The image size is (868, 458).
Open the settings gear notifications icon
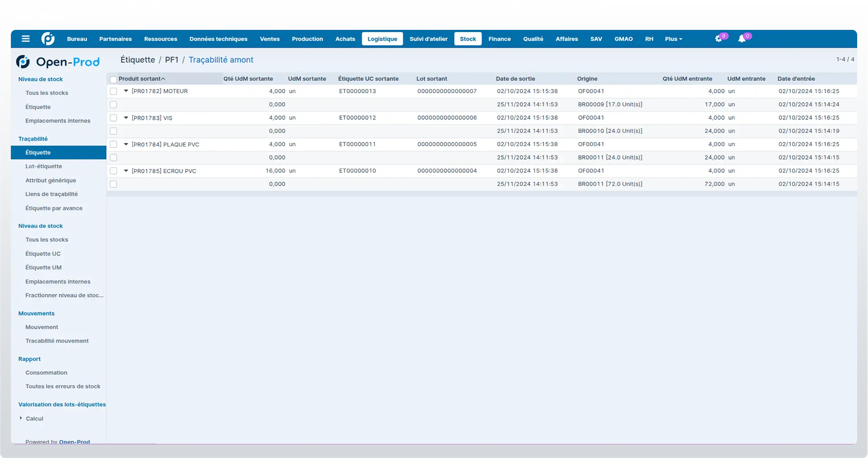coord(718,39)
